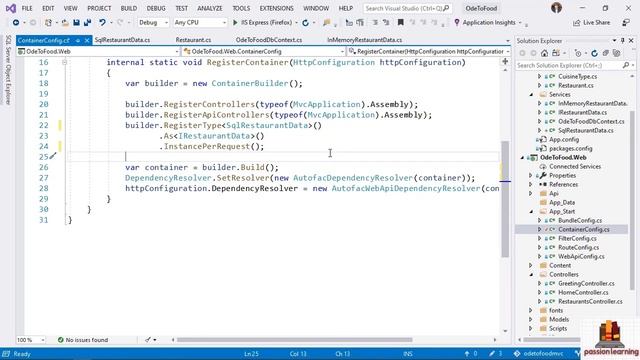Select Connected Services in Solution Explorer
Screen dimensions: 640x360
(575, 167)
